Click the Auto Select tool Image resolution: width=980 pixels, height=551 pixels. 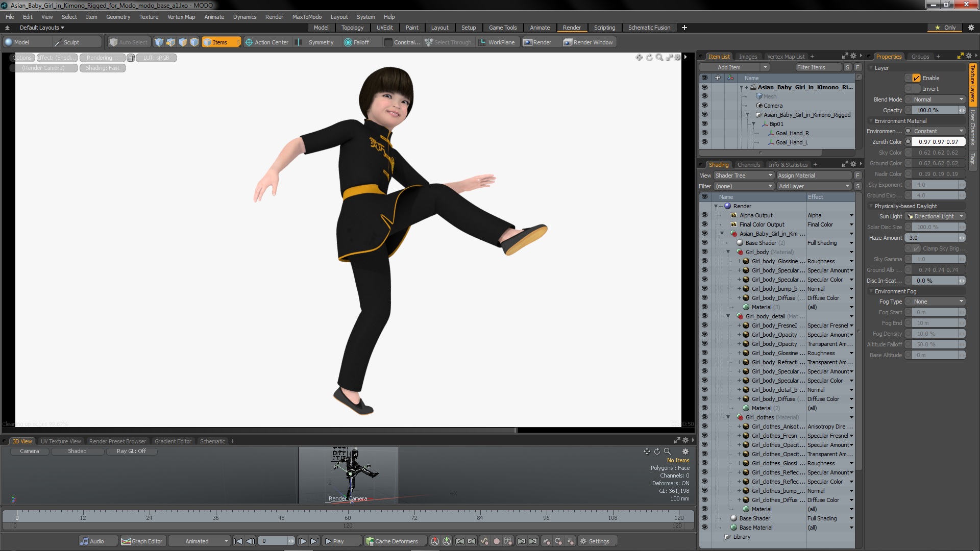129,42
